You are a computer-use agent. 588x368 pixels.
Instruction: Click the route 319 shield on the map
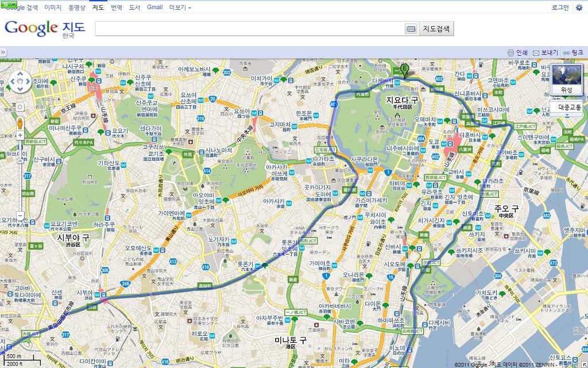click(x=200, y=118)
